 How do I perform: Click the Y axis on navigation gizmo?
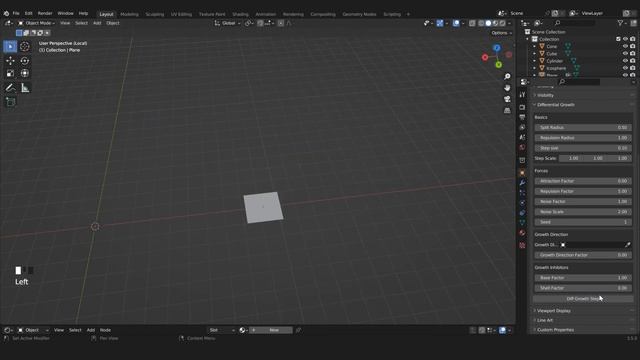[x=498, y=65]
